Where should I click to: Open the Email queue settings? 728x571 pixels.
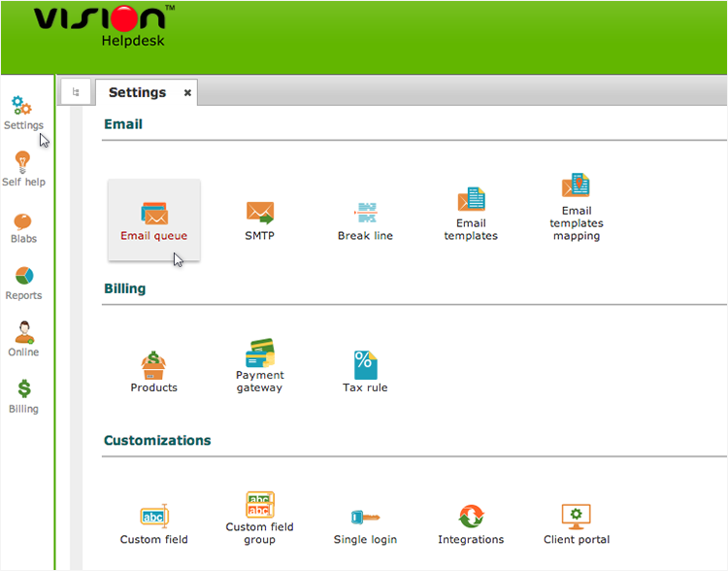pos(154,220)
